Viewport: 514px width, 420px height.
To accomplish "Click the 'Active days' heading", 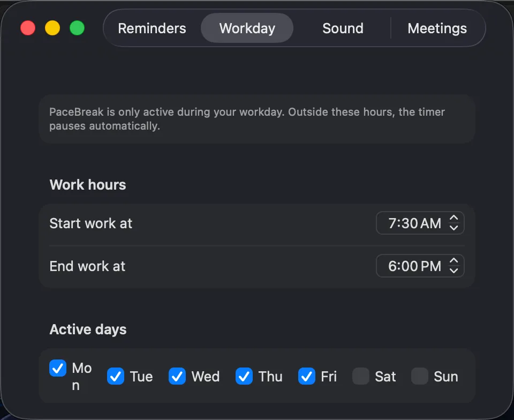I will [x=88, y=329].
